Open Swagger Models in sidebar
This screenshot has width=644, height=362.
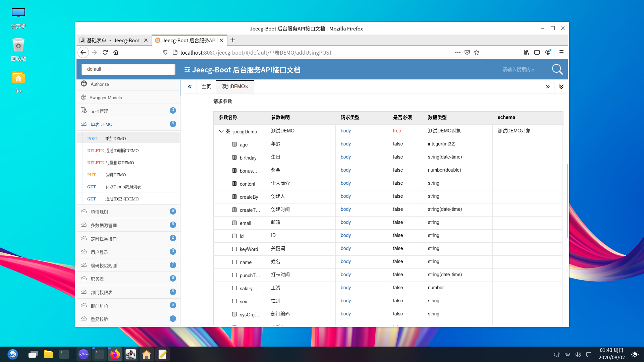105,98
